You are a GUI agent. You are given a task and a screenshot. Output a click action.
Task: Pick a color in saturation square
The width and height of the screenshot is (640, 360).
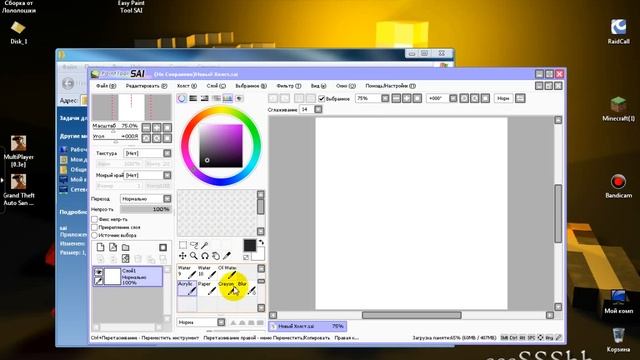pos(221,146)
